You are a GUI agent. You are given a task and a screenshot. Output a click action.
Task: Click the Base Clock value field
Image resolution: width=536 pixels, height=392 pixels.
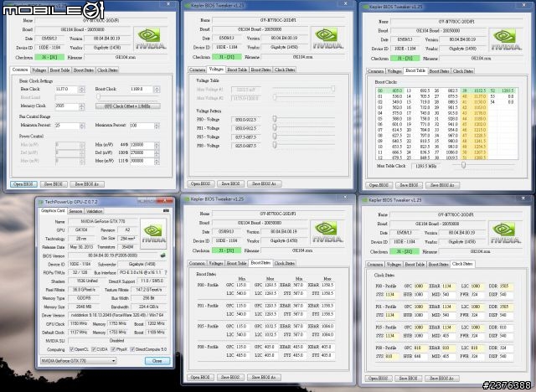pos(67,89)
